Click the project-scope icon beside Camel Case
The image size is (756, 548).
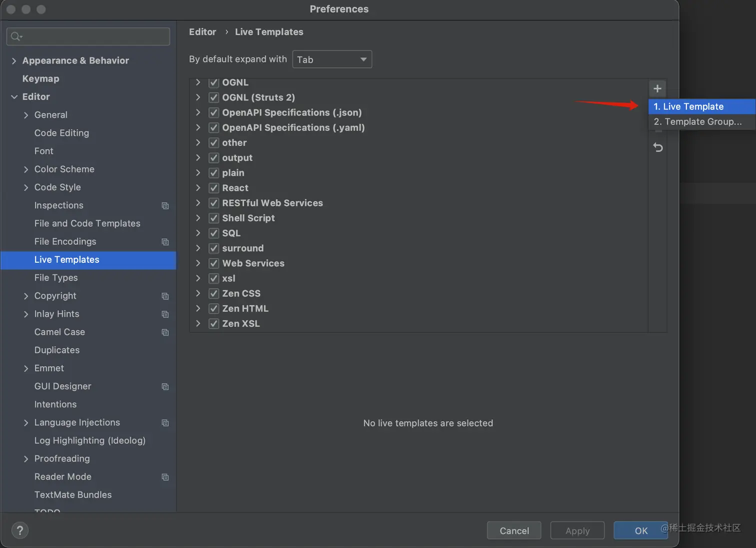(165, 332)
